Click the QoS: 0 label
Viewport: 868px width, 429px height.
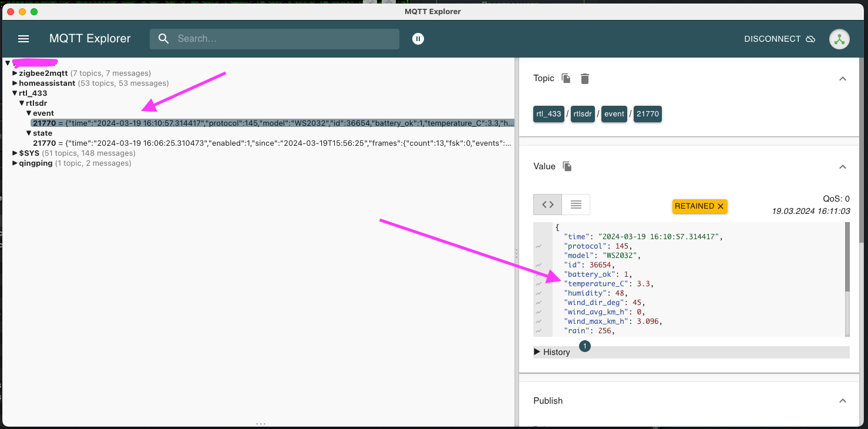coord(836,199)
